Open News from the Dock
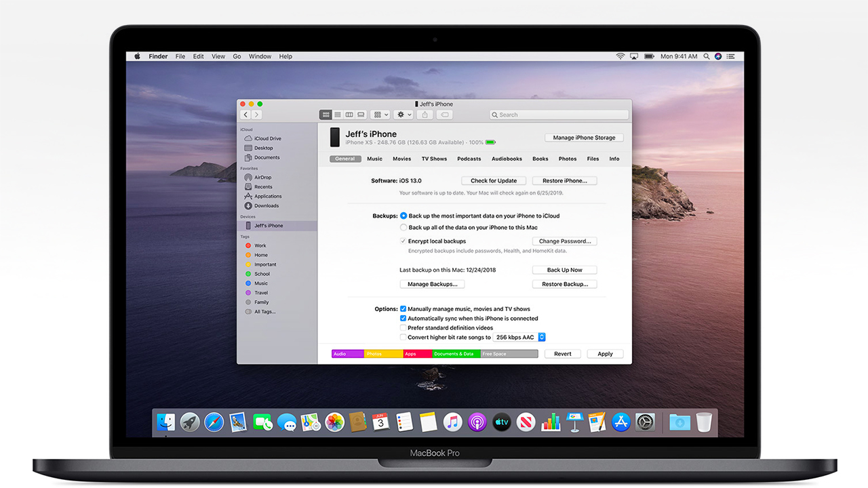Screen dimensions: 868x488 (526, 422)
